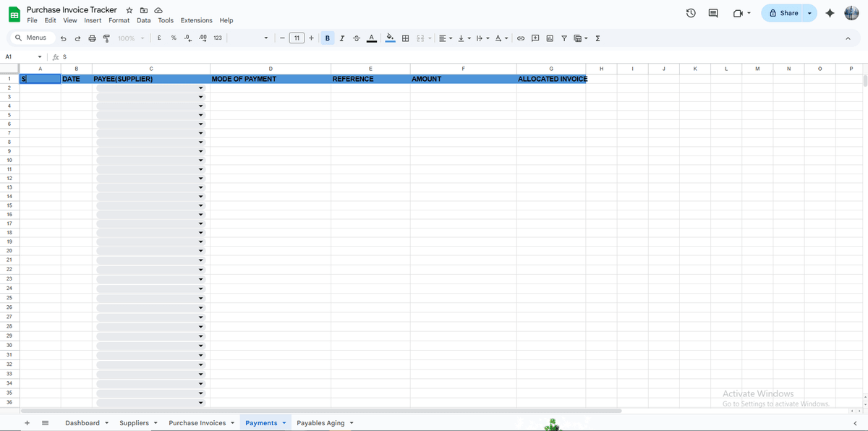This screenshot has height=431, width=868.
Task: Increase decimal places
Action: (x=203, y=38)
